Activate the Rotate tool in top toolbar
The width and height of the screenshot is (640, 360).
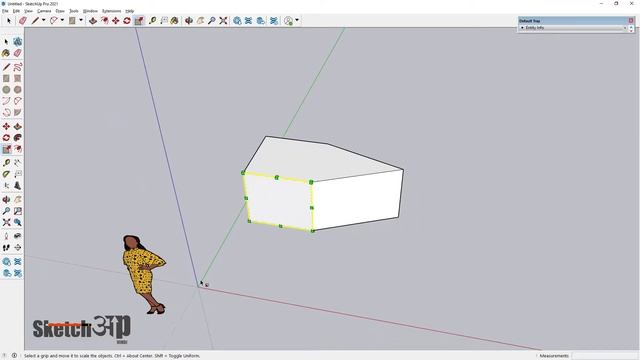click(x=127, y=20)
